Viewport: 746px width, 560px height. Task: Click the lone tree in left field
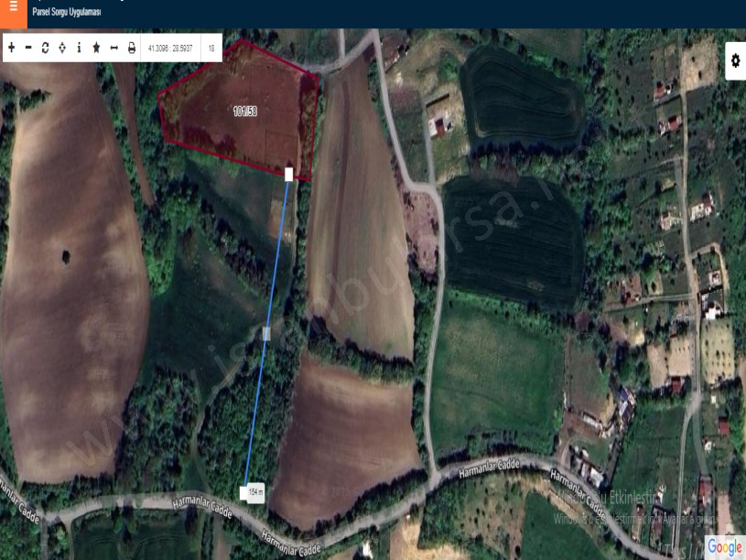point(66,254)
